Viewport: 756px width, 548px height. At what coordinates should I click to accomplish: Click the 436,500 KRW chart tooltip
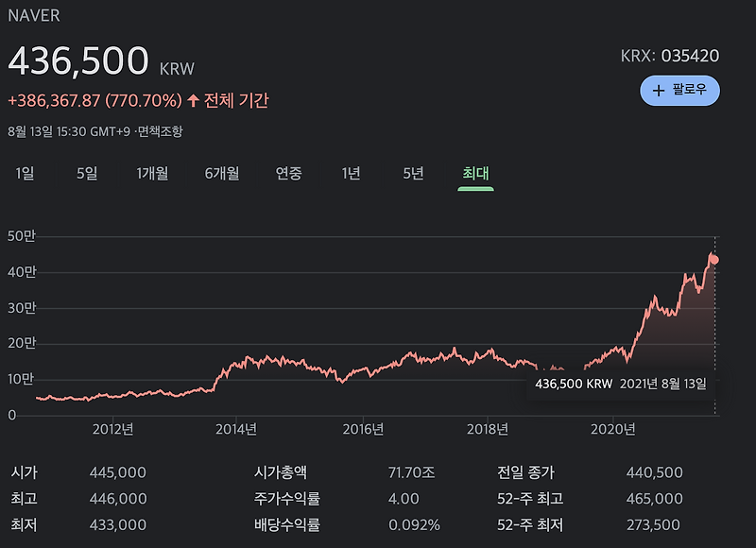coord(621,384)
